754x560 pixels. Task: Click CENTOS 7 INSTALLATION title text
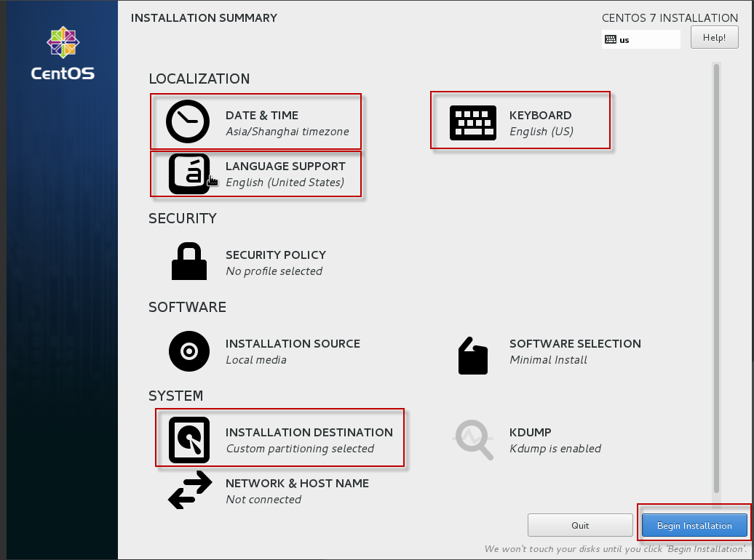pos(670,17)
